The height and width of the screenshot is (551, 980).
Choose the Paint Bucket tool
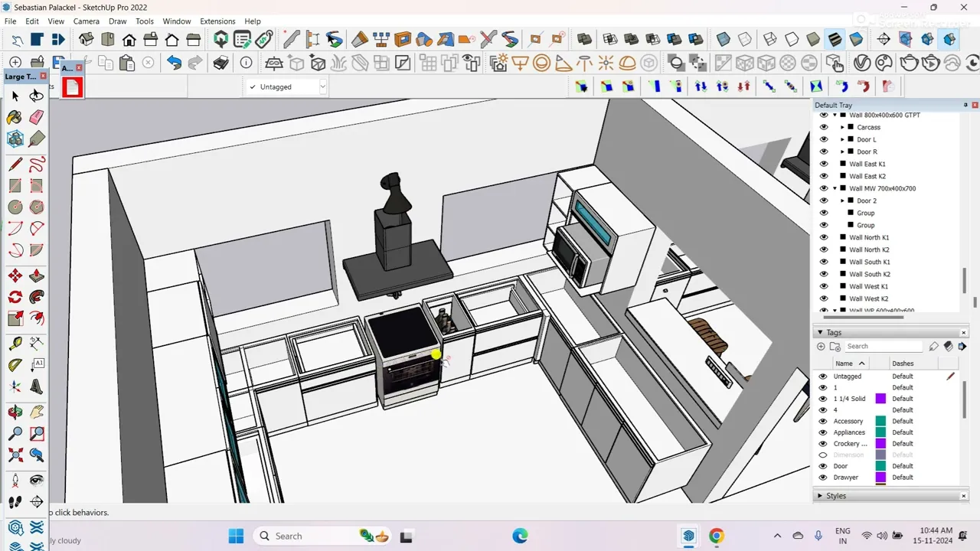15,117
